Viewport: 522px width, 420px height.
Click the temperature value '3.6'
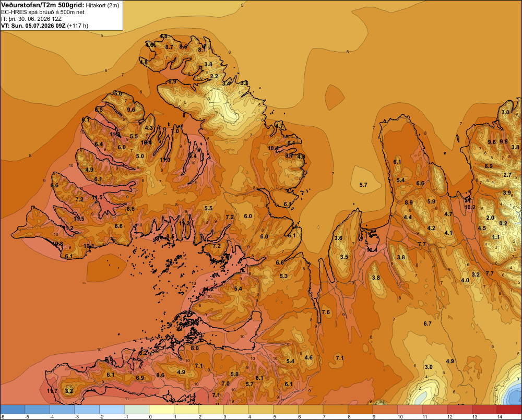tap(338, 238)
